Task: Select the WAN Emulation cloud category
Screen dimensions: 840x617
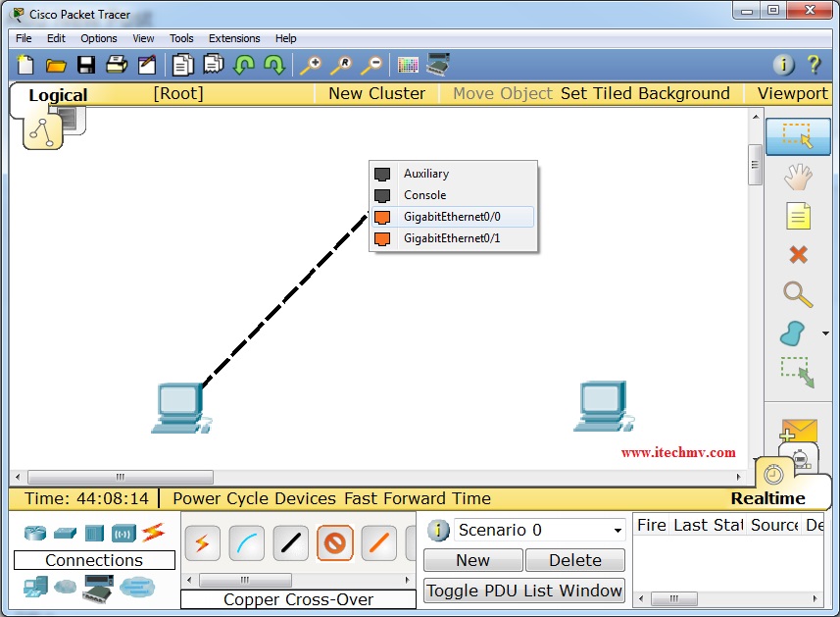Action: coord(66,587)
